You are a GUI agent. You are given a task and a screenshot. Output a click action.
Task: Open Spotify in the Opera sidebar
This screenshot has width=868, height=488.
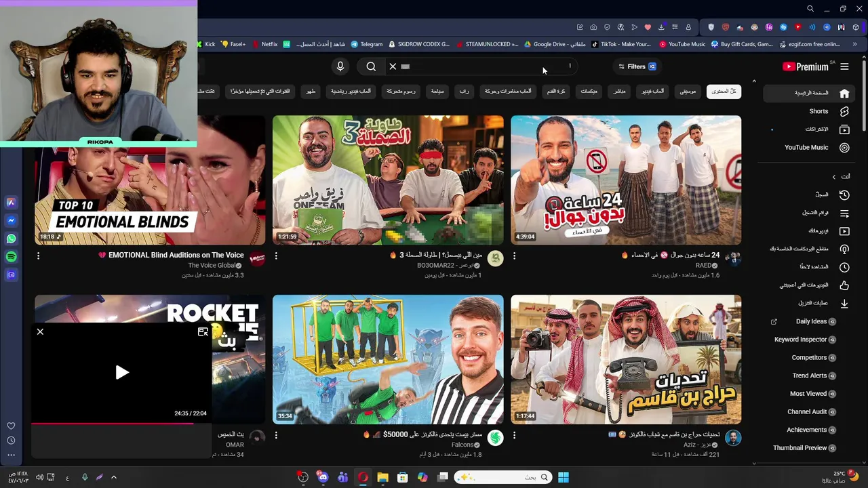(11, 257)
